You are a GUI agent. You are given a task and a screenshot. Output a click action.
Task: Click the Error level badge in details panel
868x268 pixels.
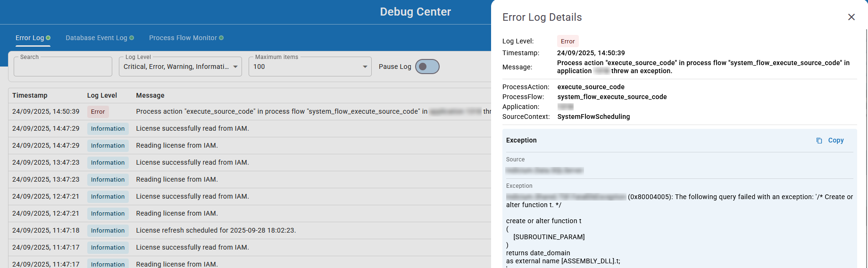coord(568,42)
